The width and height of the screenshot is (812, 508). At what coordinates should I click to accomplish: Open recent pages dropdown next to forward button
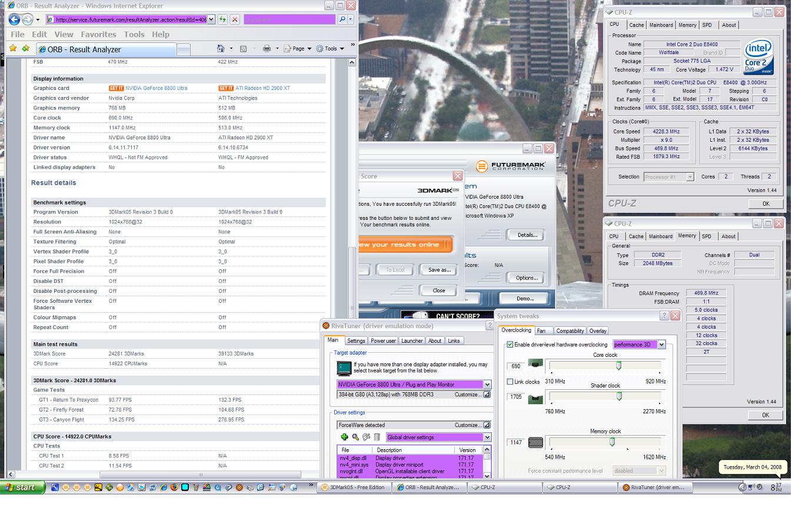point(38,20)
